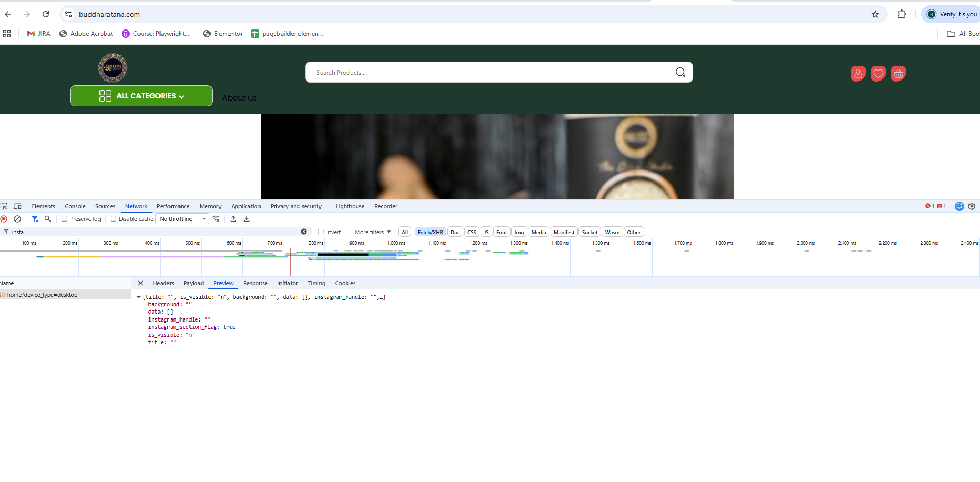Viewport: 980px width, 482px height.
Task: Click the DevTools error count indicator
Action: (x=930, y=206)
